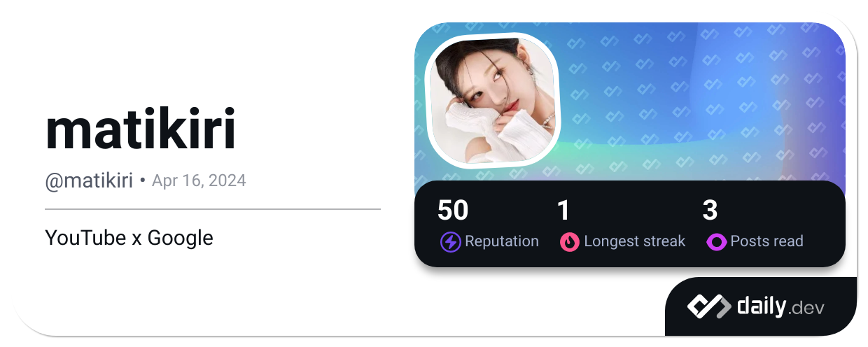Select the @matikiri username handle

tap(89, 180)
